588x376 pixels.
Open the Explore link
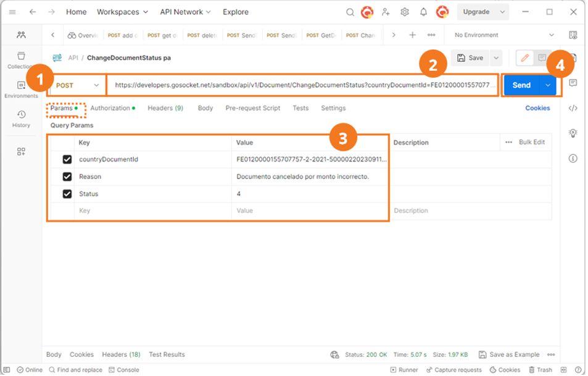pyautogui.click(x=236, y=12)
